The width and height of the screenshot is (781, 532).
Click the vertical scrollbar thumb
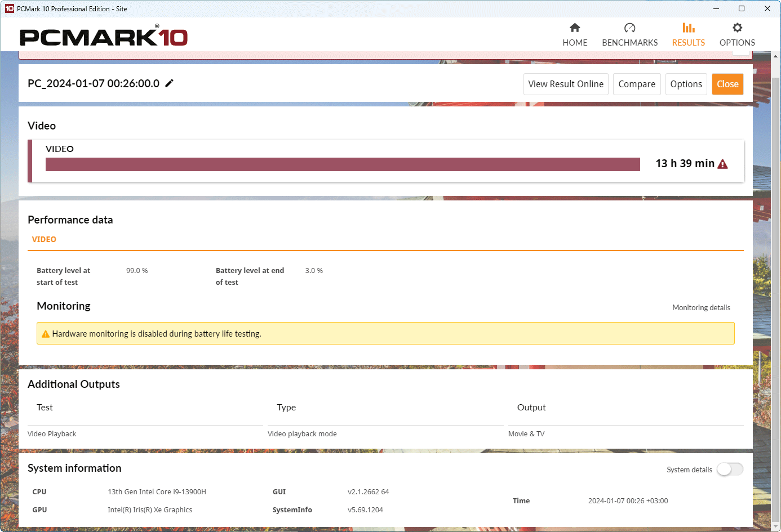(x=775, y=298)
